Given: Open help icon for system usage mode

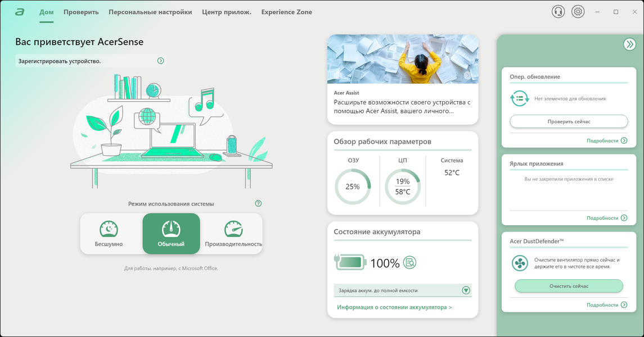Looking at the screenshot, I should pos(258,203).
